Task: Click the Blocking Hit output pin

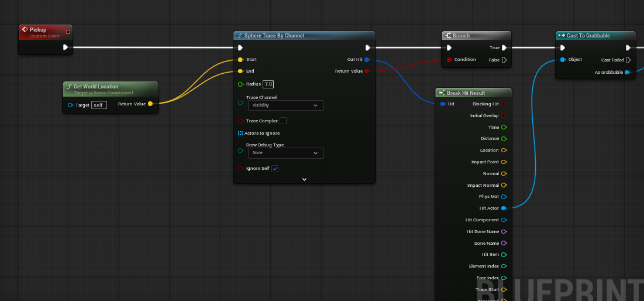Action: (x=504, y=104)
